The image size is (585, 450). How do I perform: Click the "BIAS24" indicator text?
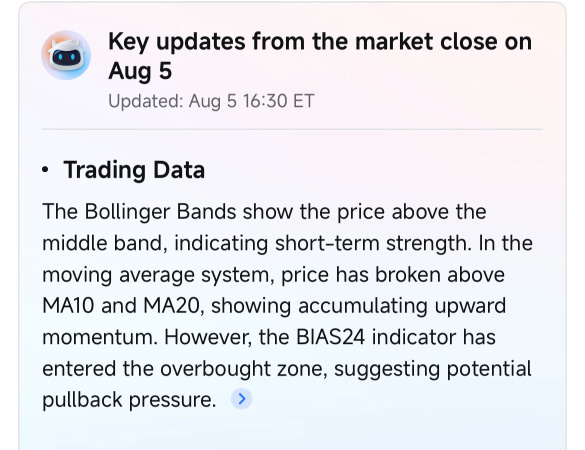tap(331, 337)
